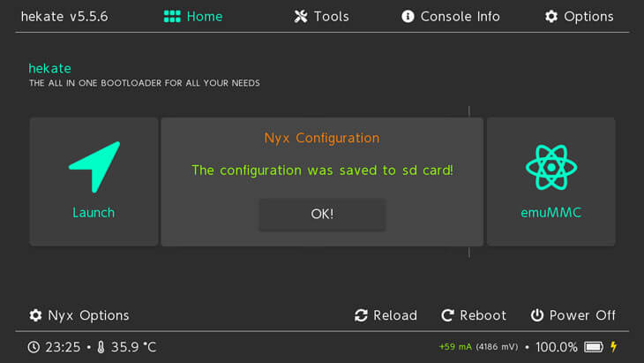Open the Console Info tab
The image size is (644, 363).
(450, 17)
